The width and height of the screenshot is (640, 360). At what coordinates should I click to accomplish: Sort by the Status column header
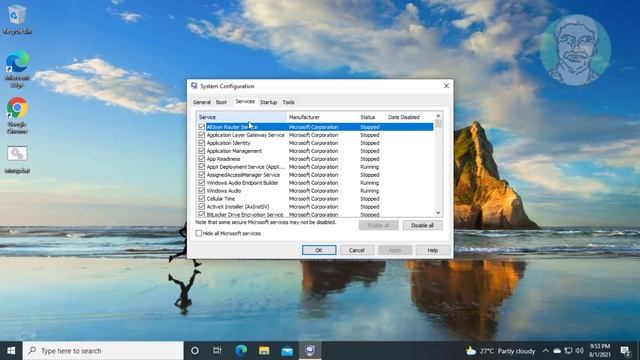pyautogui.click(x=372, y=117)
